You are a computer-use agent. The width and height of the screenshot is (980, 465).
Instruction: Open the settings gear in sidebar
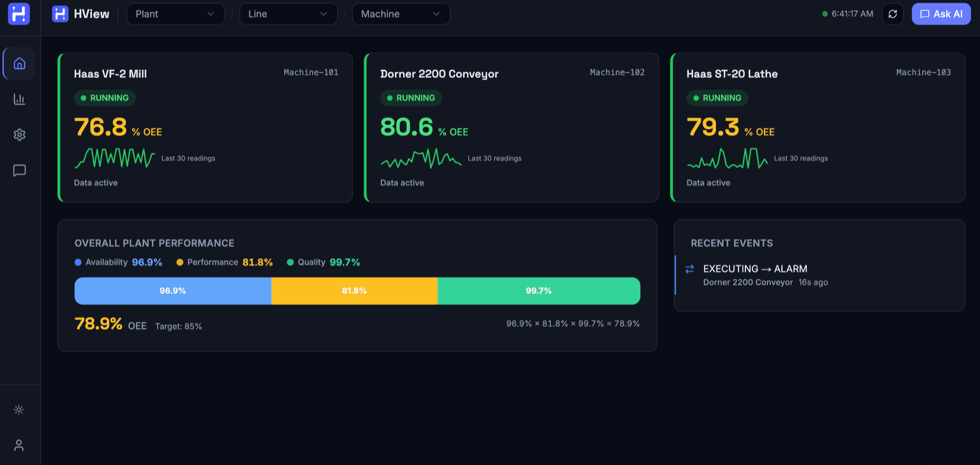[19, 135]
